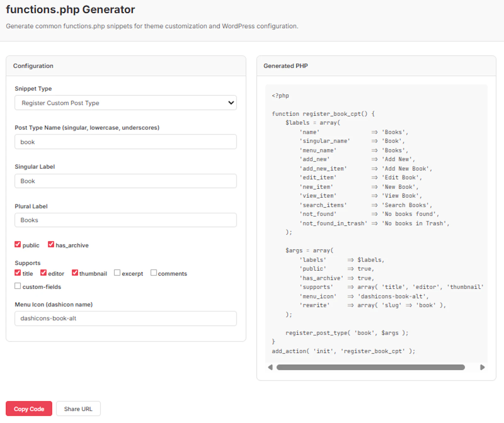The height and width of the screenshot is (423, 504).
Task: Click the '$args = array(' line
Action: [309, 251]
